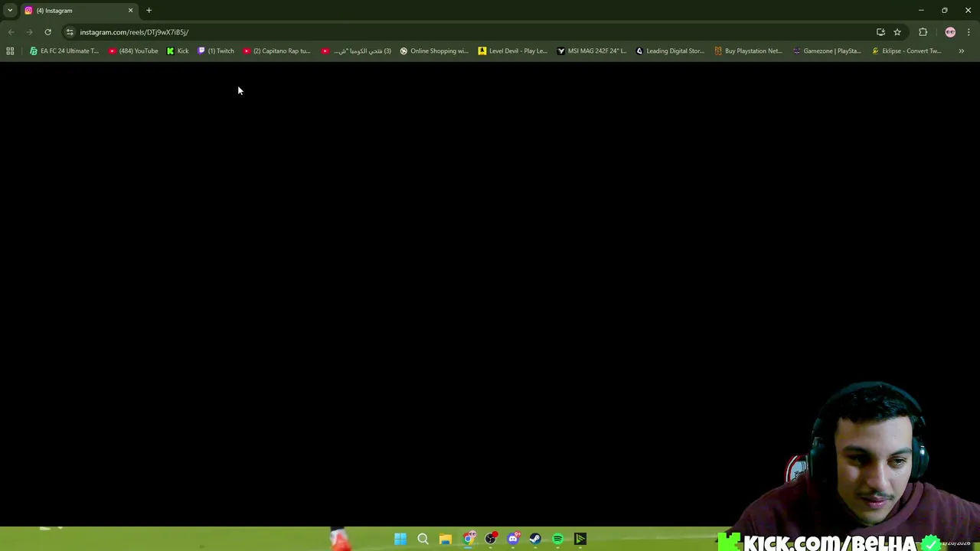Bookmark this page with the star icon

(x=897, y=32)
